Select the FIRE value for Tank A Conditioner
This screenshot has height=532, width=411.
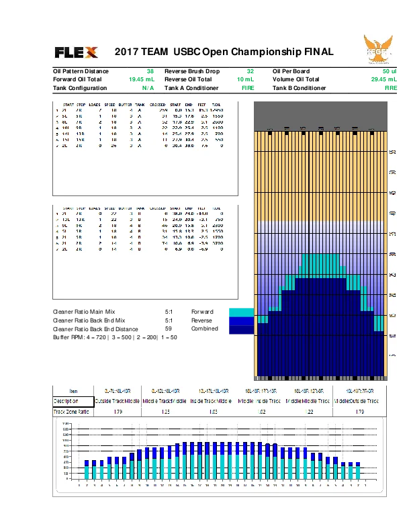pyautogui.click(x=248, y=88)
